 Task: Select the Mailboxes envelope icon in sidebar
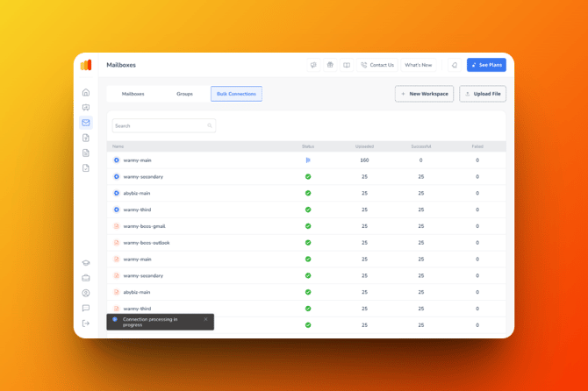coord(86,123)
